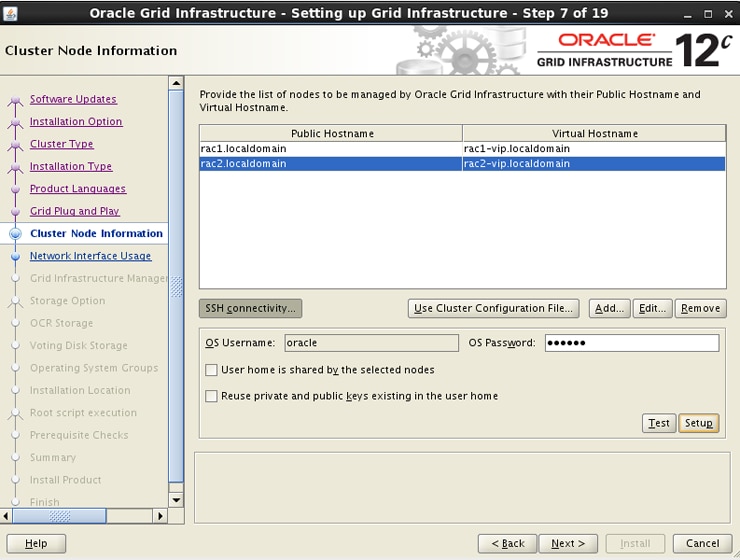
Task: Click the Setup button for SSH
Action: (698, 423)
